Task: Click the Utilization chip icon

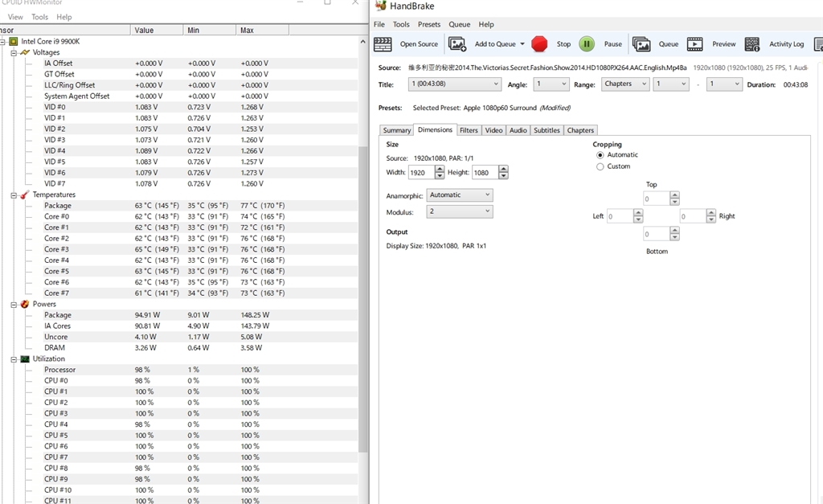Action: [x=25, y=359]
